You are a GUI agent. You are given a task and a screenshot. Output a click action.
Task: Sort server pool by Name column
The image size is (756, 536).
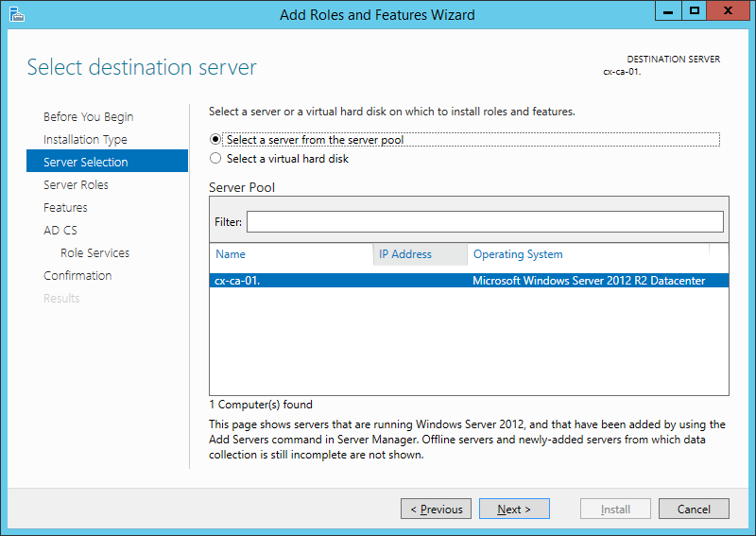coord(231,254)
